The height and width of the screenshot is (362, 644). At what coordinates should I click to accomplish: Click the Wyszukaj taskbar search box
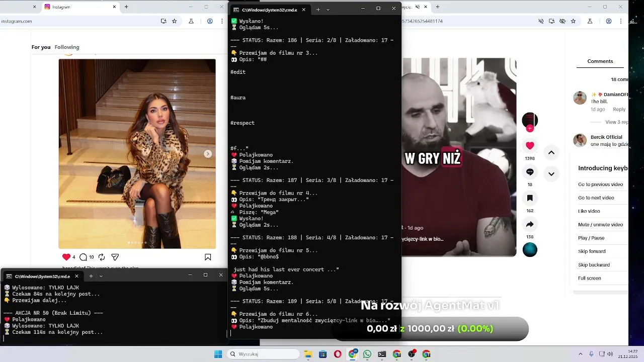pos(264,354)
